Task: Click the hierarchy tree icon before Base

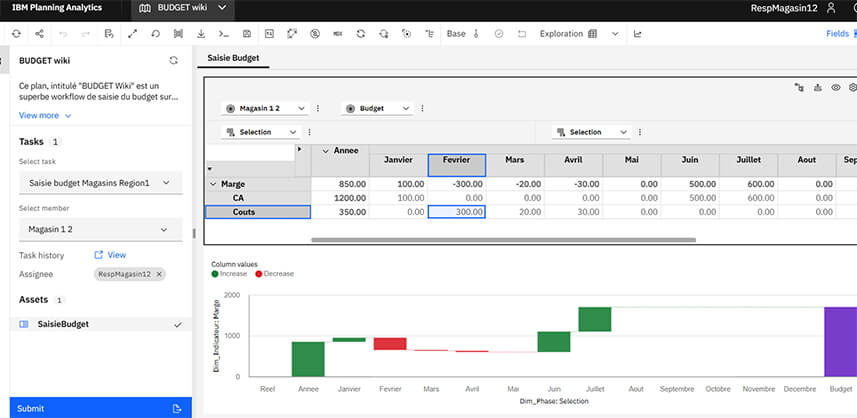Action: pyautogui.click(x=430, y=34)
